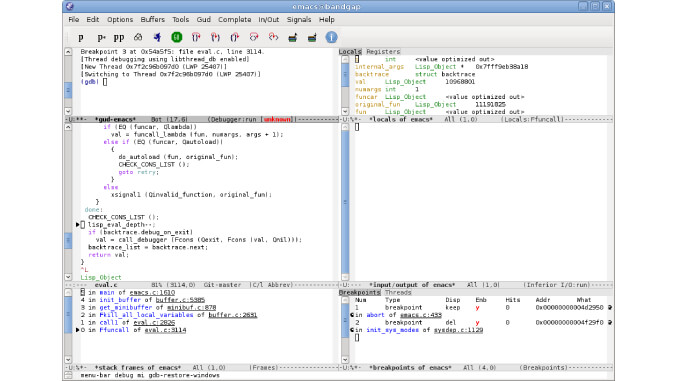Follow the sysdep.c:1129 breakpoint link
The height and width of the screenshot is (381, 678).
tap(458, 330)
